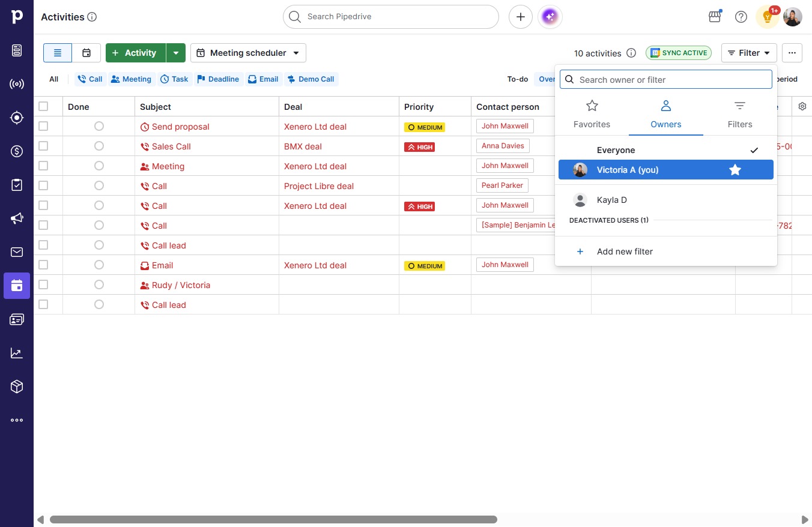Open Campaigns megaphone icon in sidebar
The height and width of the screenshot is (527, 812).
click(17, 218)
